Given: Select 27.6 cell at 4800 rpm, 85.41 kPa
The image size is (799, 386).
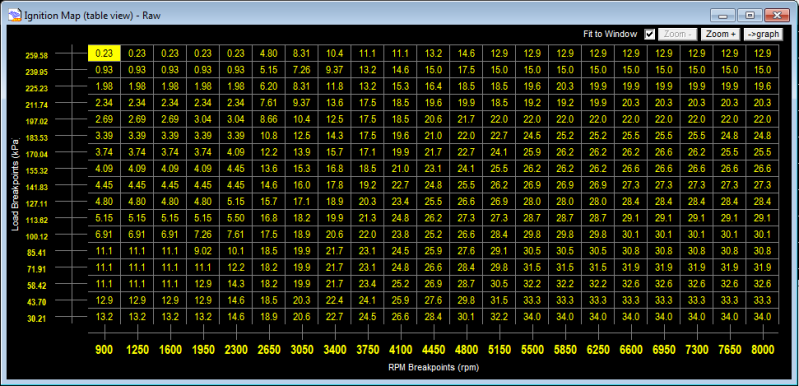Looking at the screenshot, I should 466,251.
